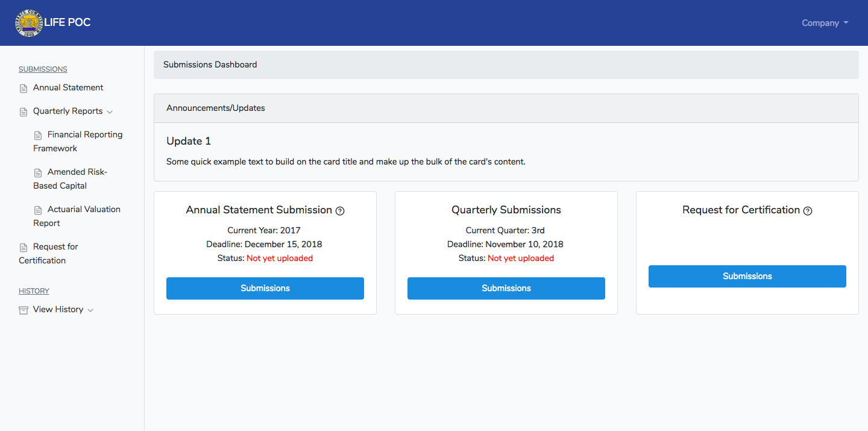This screenshot has width=868, height=431.
Task: Select Actuarial Valuation Report menu item
Action: click(77, 216)
